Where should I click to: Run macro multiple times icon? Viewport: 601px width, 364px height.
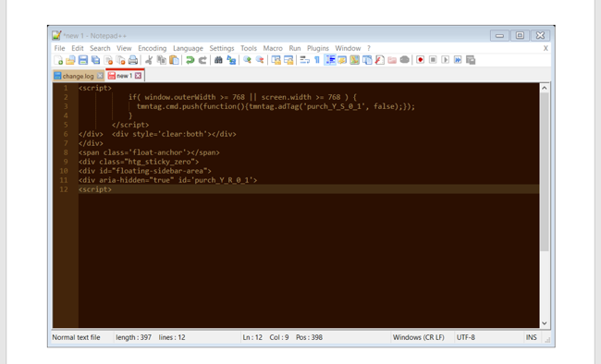(458, 60)
